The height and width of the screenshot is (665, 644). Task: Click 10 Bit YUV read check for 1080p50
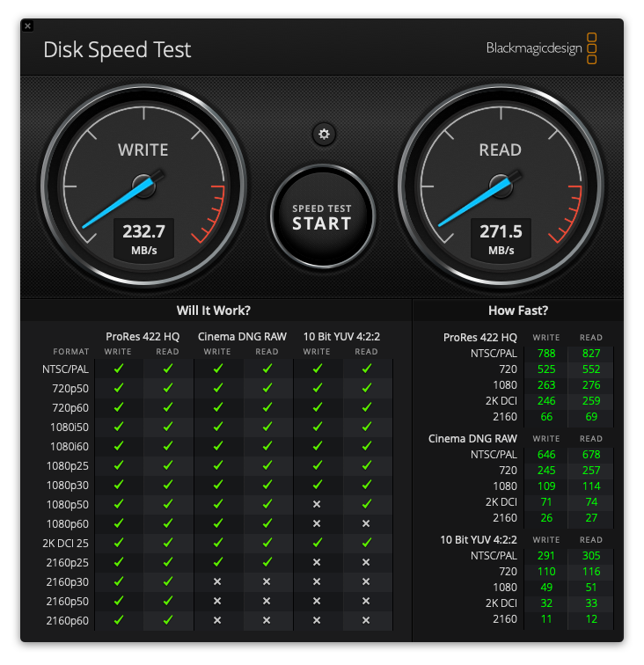pos(367,504)
